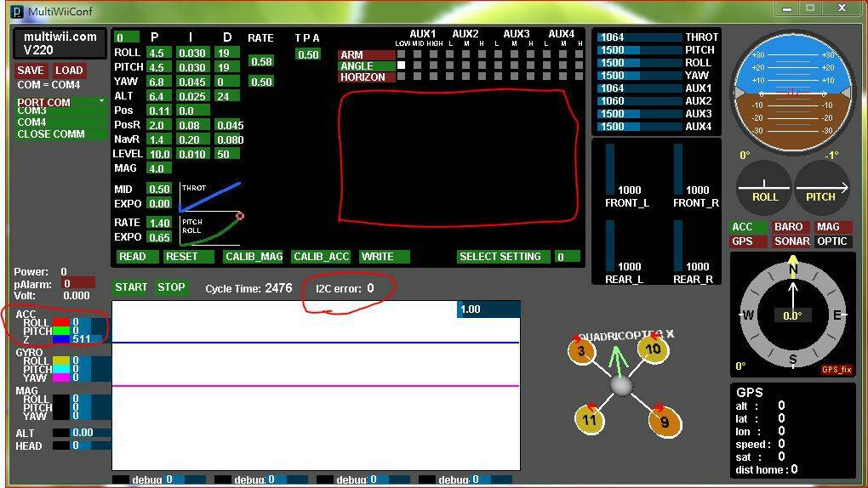Enable HORIZON on AUX1 LOW checkbox
The width and height of the screenshot is (868, 488).
pos(402,77)
